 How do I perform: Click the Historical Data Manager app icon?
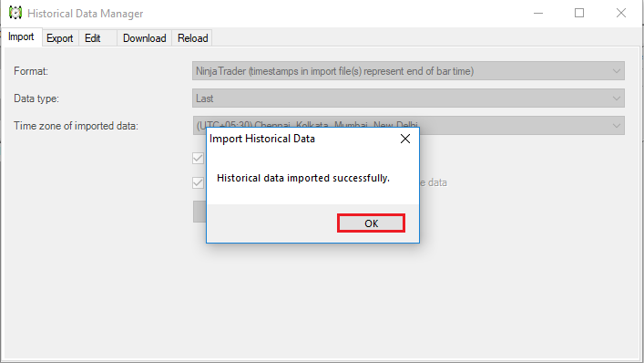(x=15, y=13)
